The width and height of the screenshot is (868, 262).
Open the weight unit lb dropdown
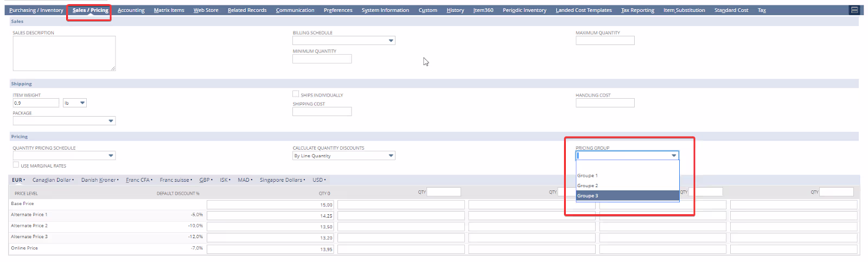pyautogui.click(x=75, y=103)
